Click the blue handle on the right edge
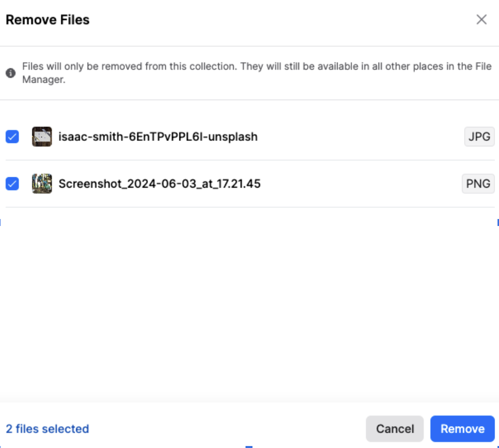Viewport: 499px width, 448px height. click(498, 223)
